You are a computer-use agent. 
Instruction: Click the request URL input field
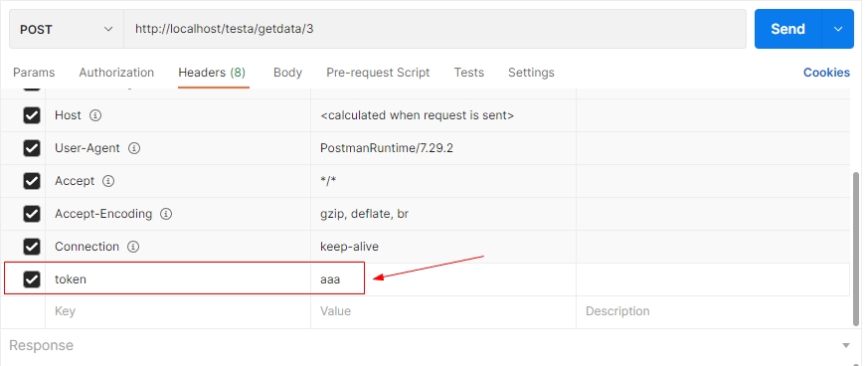[434, 29]
